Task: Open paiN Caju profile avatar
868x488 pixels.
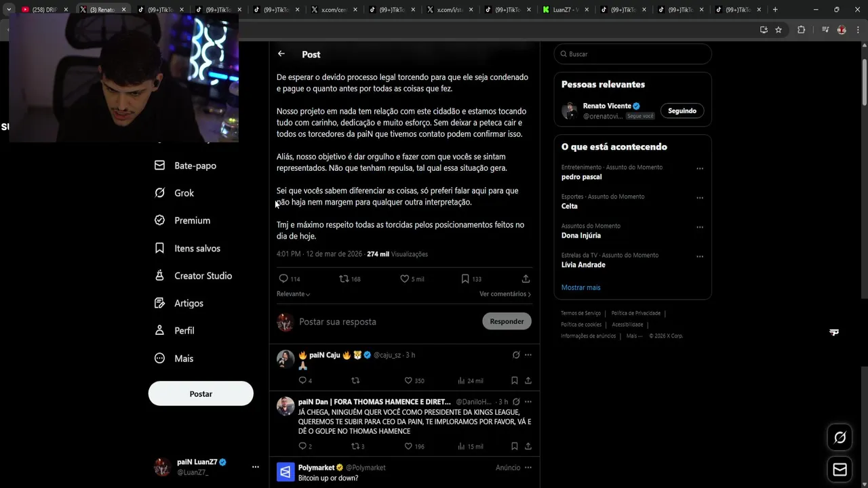Action: point(285,359)
